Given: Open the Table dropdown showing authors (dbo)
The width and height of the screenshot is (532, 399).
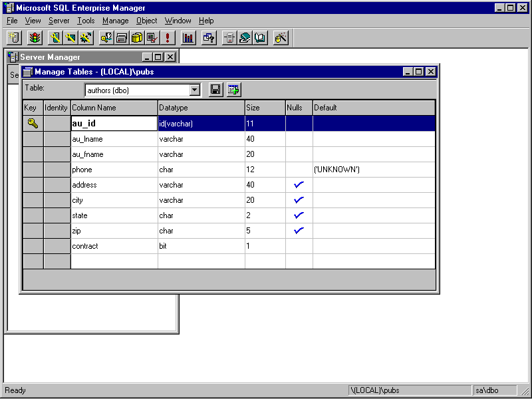Looking at the screenshot, I should (195, 90).
